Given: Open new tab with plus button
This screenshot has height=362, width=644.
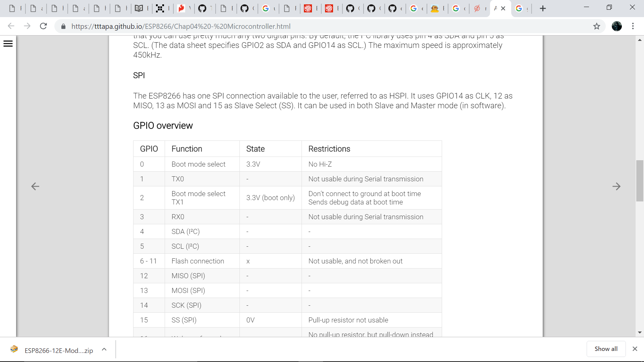Looking at the screenshot, I should 543,8.
